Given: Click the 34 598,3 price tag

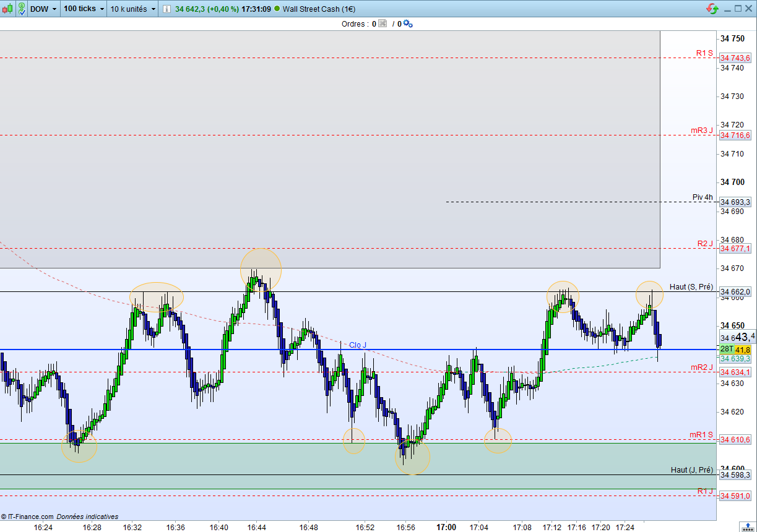Looking at the screenshot, I should [x=735, y=475].
